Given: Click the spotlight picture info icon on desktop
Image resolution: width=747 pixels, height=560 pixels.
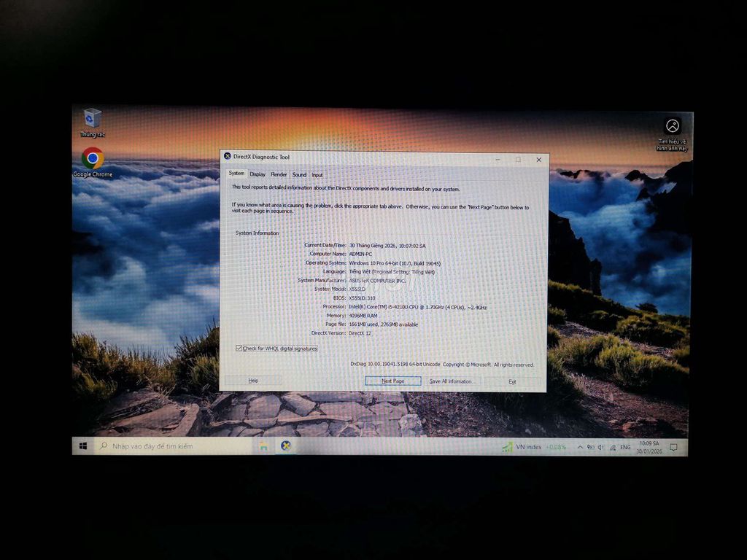Looking at the screenshot, I should click(x=672, y=126).
